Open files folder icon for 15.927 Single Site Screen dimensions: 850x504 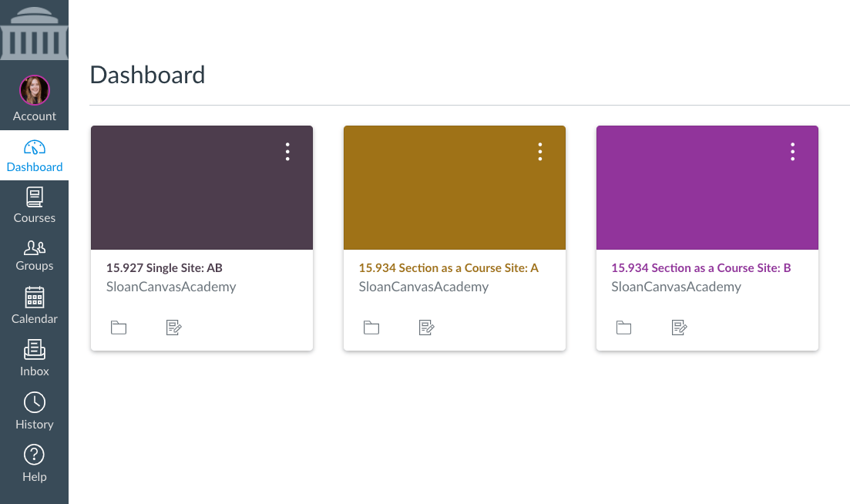pyautogui.click(x=119, y=328)
